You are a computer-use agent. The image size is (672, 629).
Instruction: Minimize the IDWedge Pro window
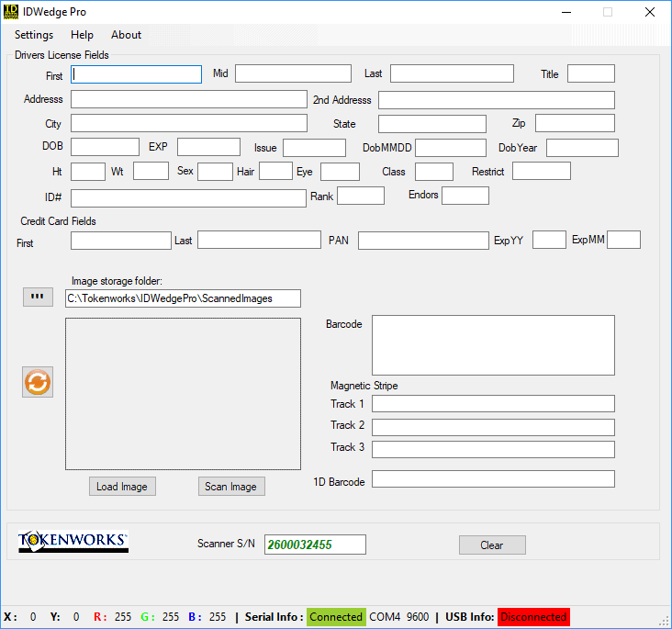click(x=566, y=12)
